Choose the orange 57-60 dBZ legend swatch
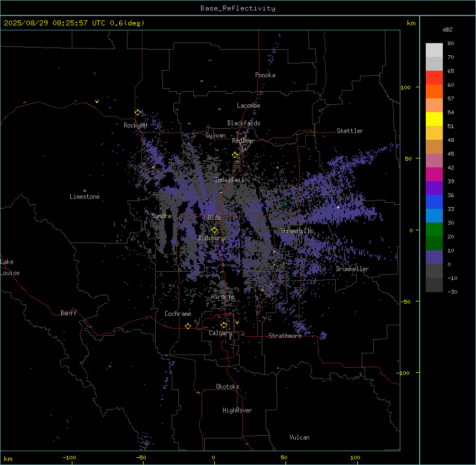 tap(434, 91)
